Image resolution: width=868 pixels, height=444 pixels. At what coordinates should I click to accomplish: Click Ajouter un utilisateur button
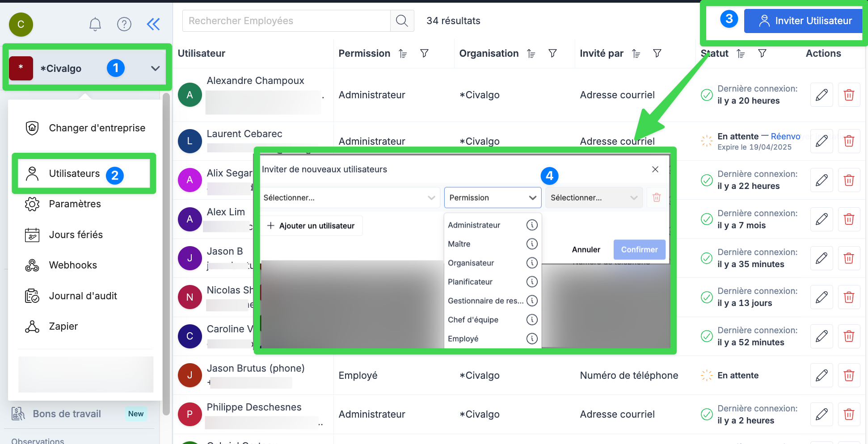[x=311, y=226]
